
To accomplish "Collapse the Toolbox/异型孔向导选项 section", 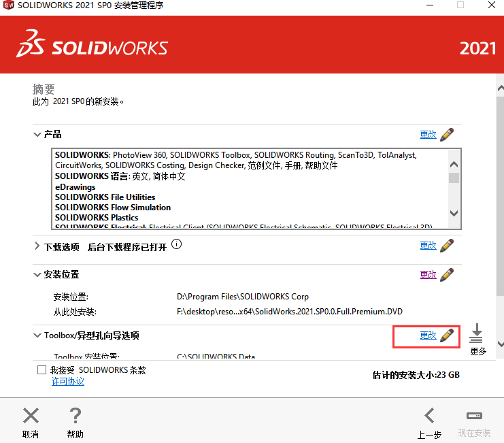I will click(x=37, y=335).
